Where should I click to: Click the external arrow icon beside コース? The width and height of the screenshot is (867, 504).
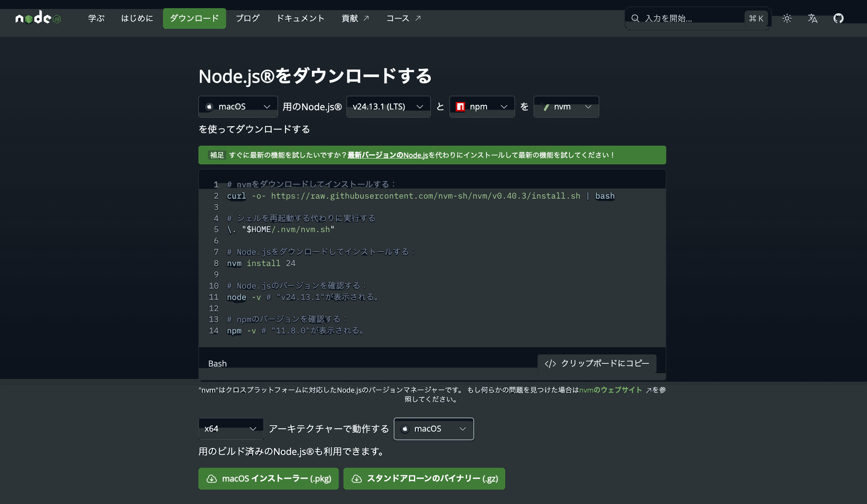(x=418, y=18)
